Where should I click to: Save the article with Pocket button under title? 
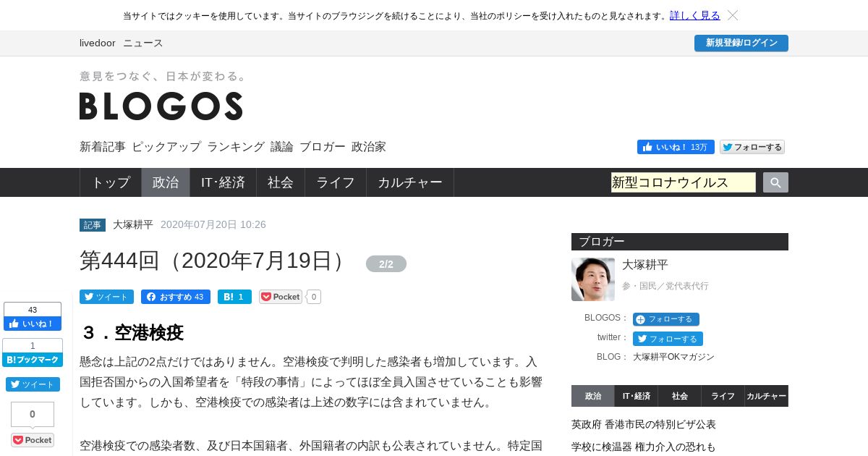(281, 297)
